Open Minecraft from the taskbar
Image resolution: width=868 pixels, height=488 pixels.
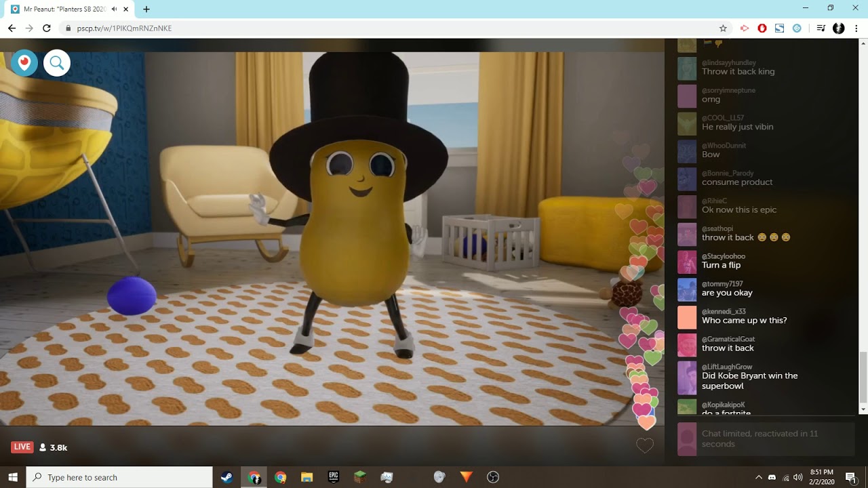pyautogui.click(x=360, y=477)
